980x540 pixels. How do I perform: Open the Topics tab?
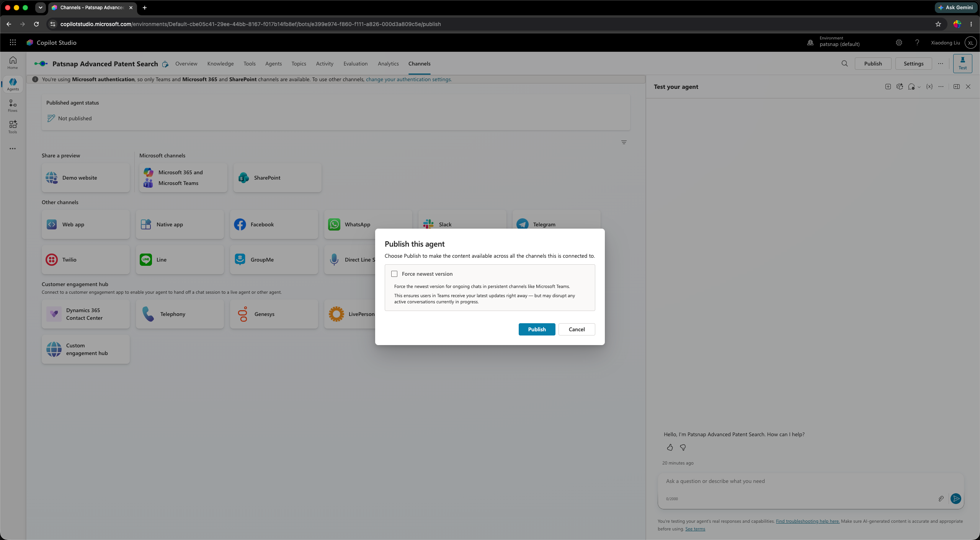tap(299, 64)
